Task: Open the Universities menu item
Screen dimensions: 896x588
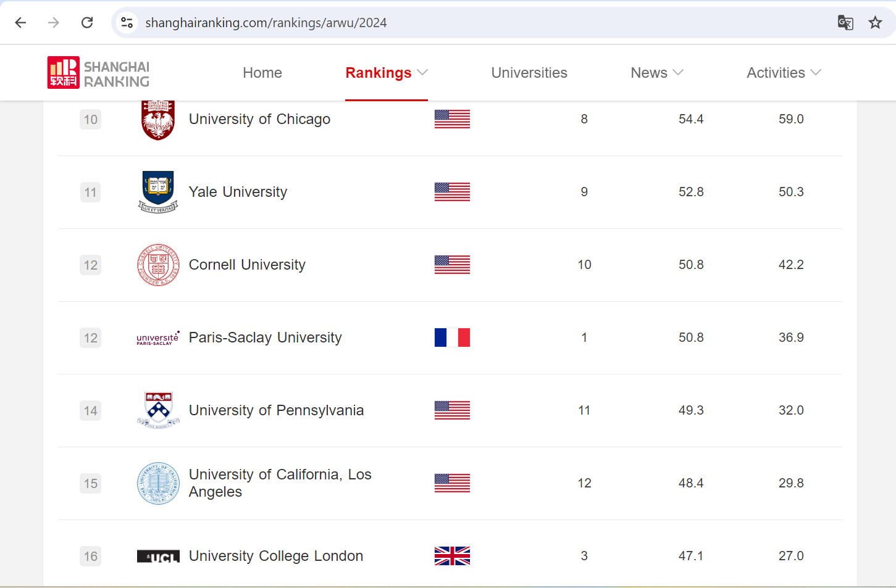Action: tap(529, 73)
